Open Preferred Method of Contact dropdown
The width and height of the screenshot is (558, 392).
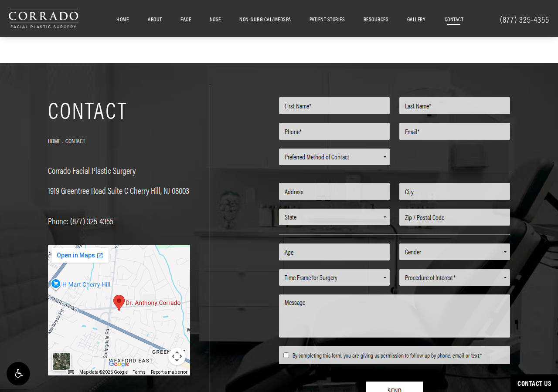[x=334, y=157]
